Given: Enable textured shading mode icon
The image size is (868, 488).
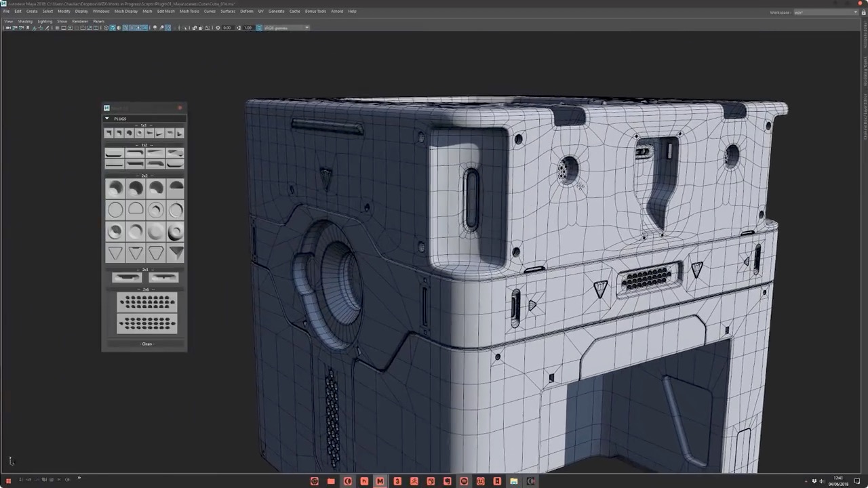Looking at the screenshot, I should (x=125, y=28).
